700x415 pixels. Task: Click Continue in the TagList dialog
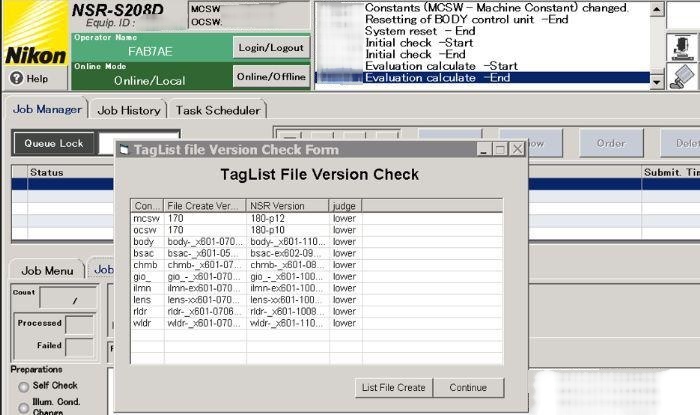pos(468,387)
